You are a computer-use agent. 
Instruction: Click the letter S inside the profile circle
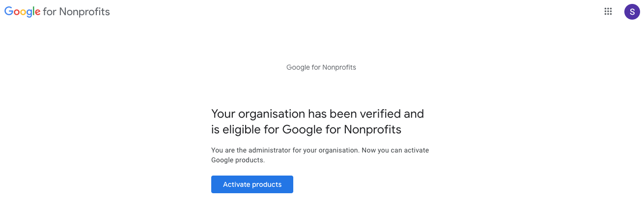pyautogui.click(x=632, y=12)
